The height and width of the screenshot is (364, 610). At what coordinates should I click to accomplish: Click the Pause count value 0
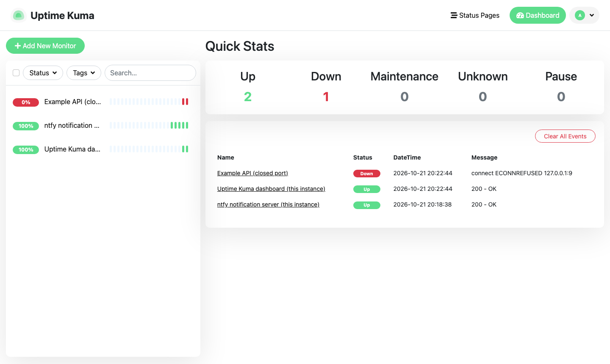tap(561, 97)
